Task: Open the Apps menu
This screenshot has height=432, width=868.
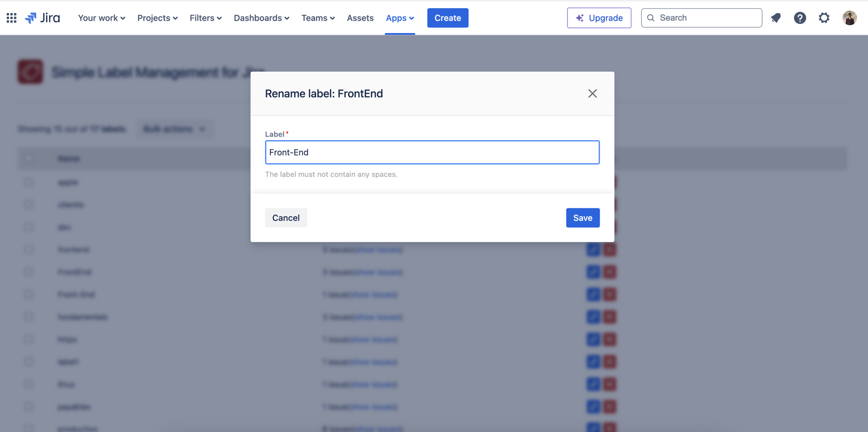Action: (399, 18)
